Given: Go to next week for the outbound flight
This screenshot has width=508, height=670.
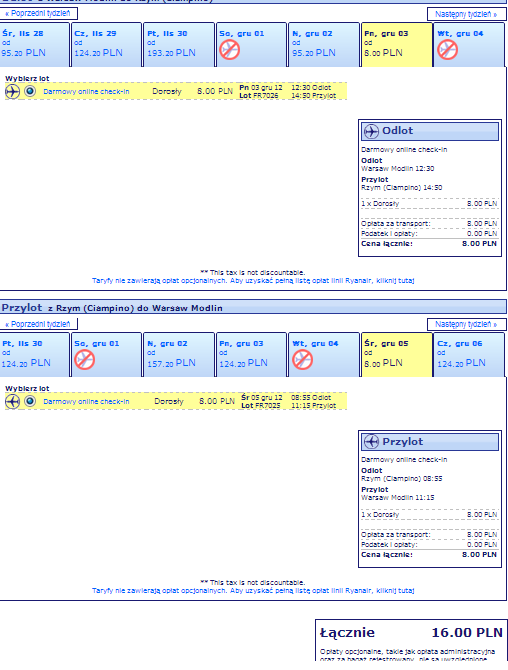Looking at the screenshot, I should point(466,14).
